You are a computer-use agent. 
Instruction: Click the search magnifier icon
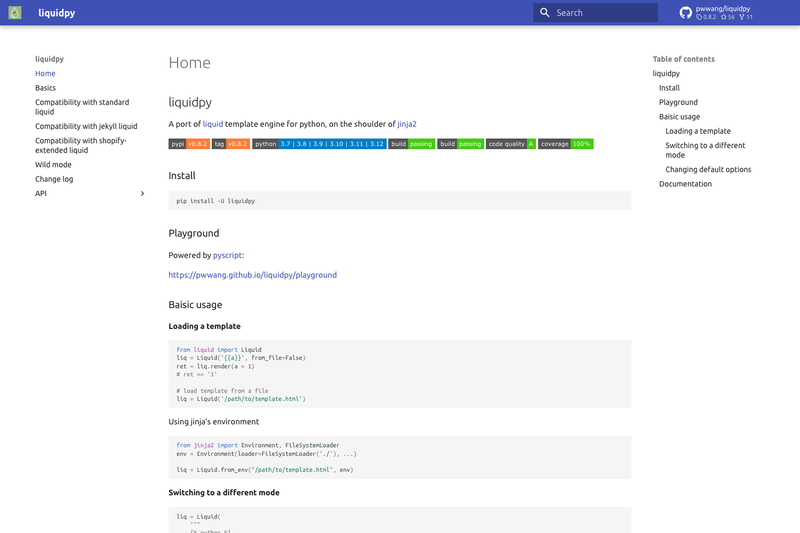544,13
